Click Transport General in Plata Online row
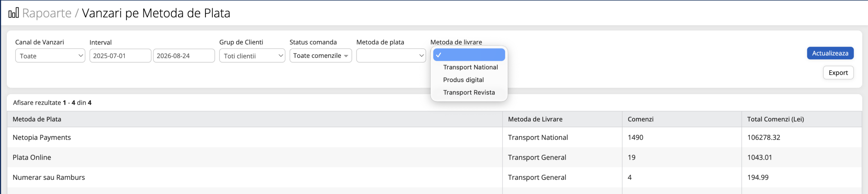The image size is (868, 194). pyautogui.click(x=537, y=157)
